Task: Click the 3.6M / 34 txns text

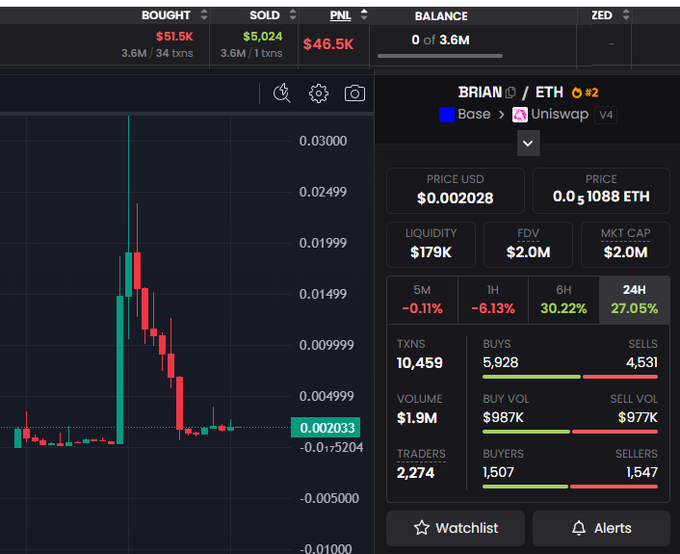Action: point(157,53)
